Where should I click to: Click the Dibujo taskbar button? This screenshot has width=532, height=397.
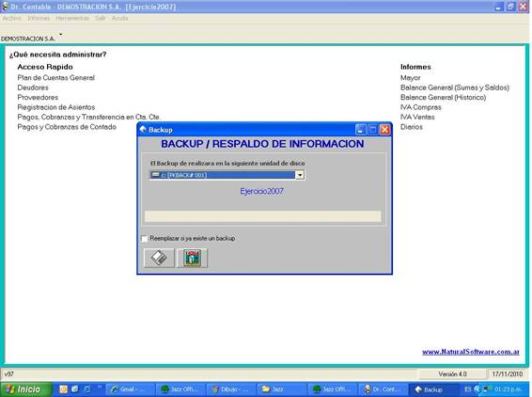(231, 389)
